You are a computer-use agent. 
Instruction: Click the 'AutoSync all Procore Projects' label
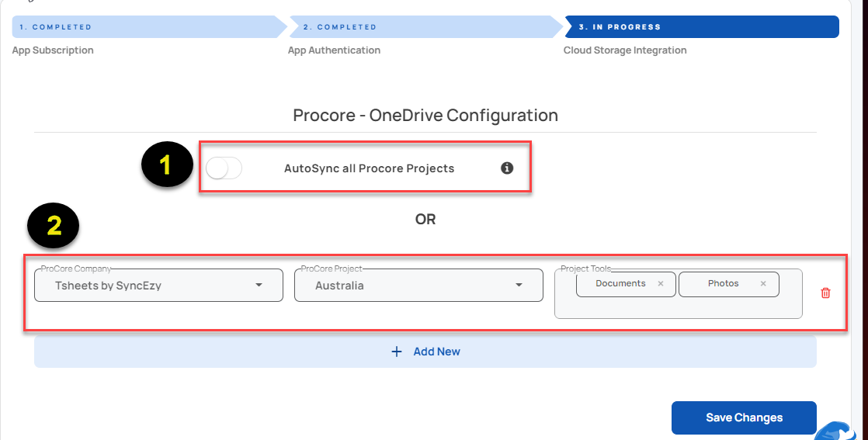pos(370,168)
